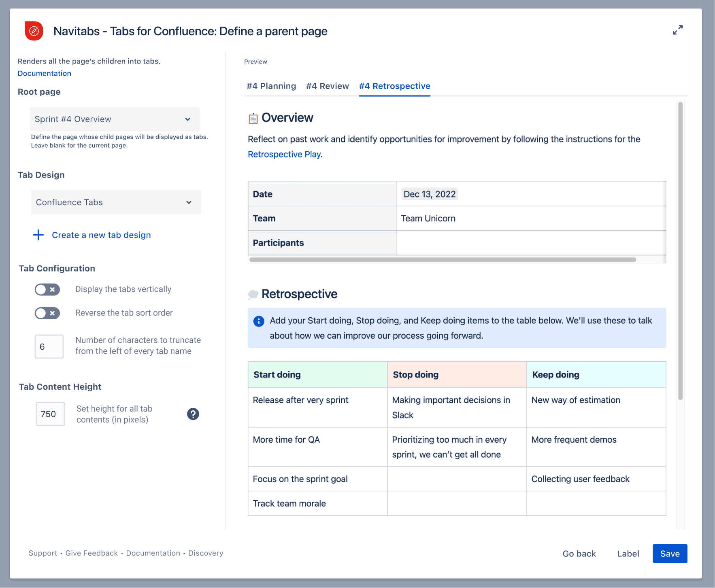Screen dimensions: 715x588
Task: Enable displaying the tabs vertically
Action: pyautogui.click(x=47, y=289)
